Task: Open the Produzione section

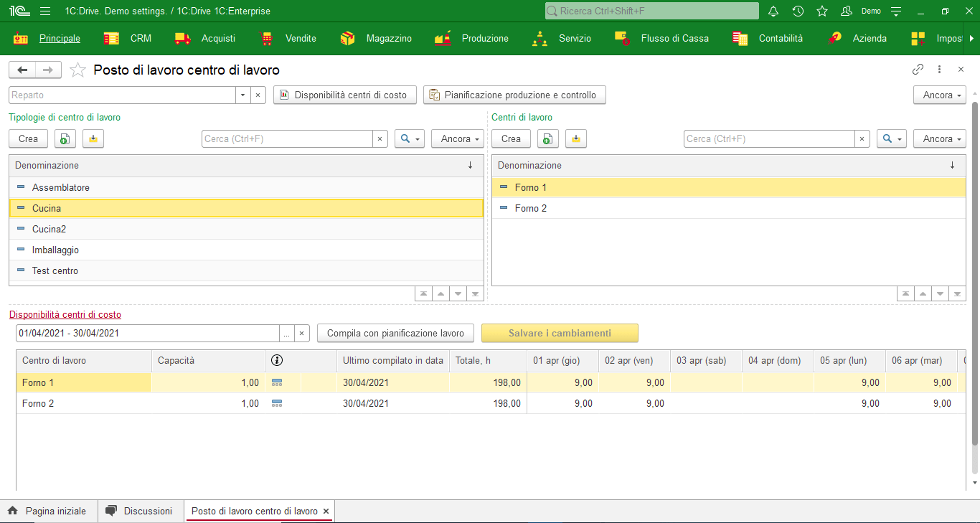Action: coord(485,39)
